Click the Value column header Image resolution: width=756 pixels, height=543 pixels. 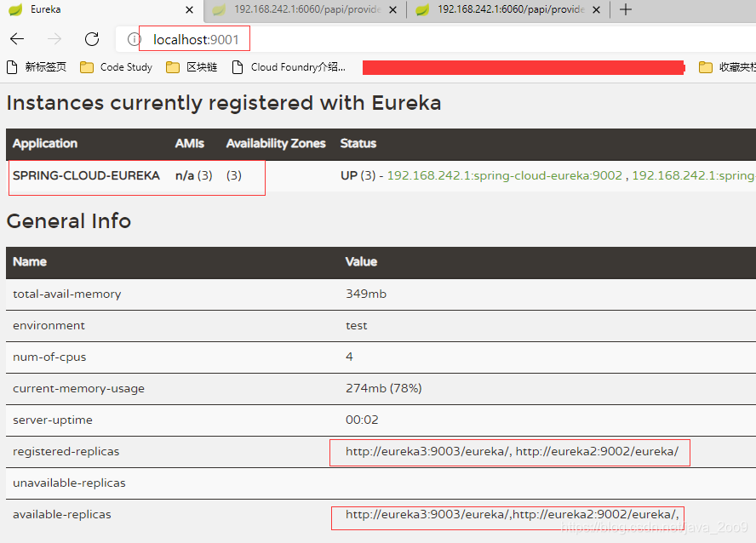tap(361, 261)
